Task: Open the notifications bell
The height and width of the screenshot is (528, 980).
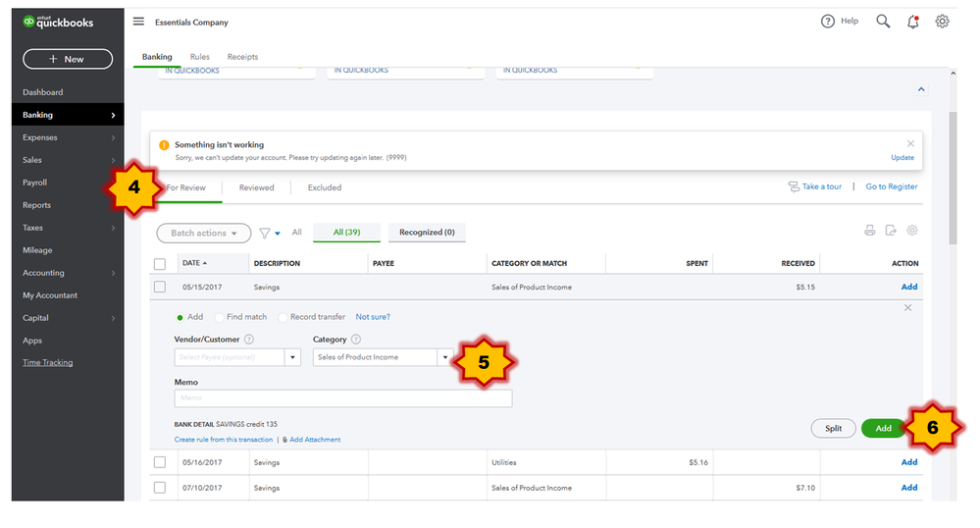Action: (x=913, y=22)
